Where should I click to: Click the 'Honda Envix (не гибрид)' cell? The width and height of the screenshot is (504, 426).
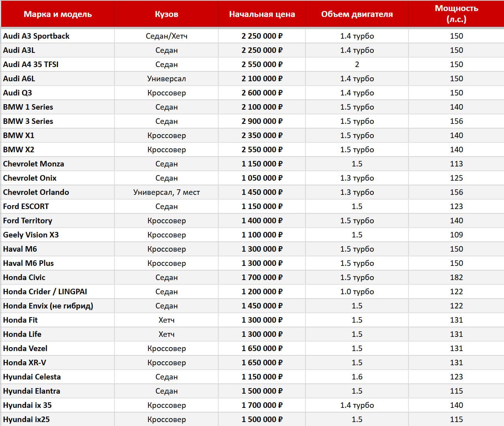point(48,306)
